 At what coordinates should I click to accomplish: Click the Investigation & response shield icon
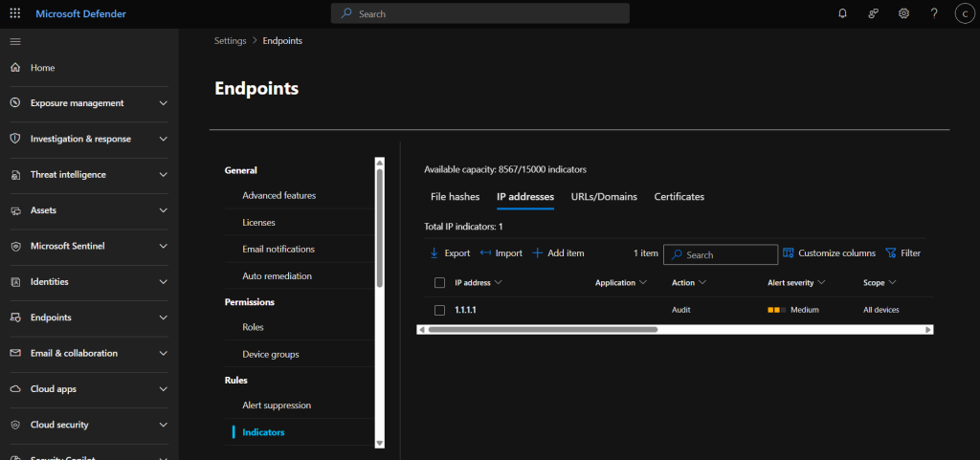16,139
